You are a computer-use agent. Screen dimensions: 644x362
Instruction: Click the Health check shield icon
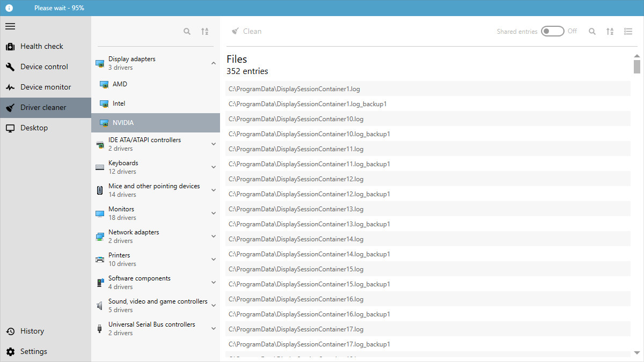coord(10,46)
